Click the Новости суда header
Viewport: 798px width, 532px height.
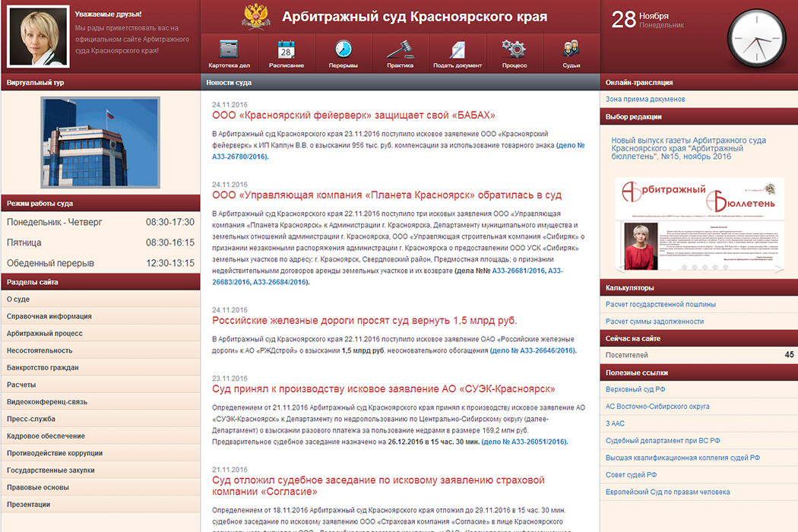pos(400,83)
